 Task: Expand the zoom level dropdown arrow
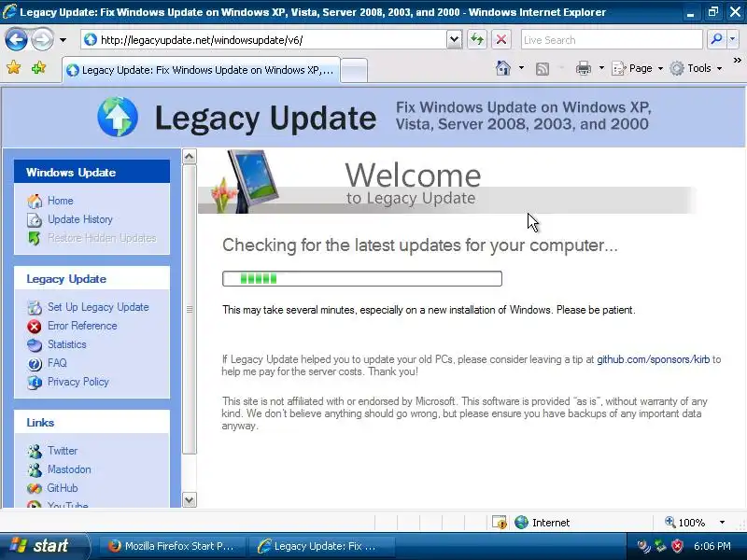(x=722, y=523)
